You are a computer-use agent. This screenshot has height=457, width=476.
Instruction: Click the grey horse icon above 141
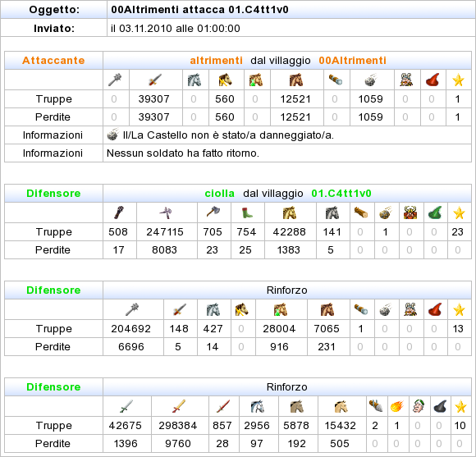pyautogui.click(x=332, y=213)
